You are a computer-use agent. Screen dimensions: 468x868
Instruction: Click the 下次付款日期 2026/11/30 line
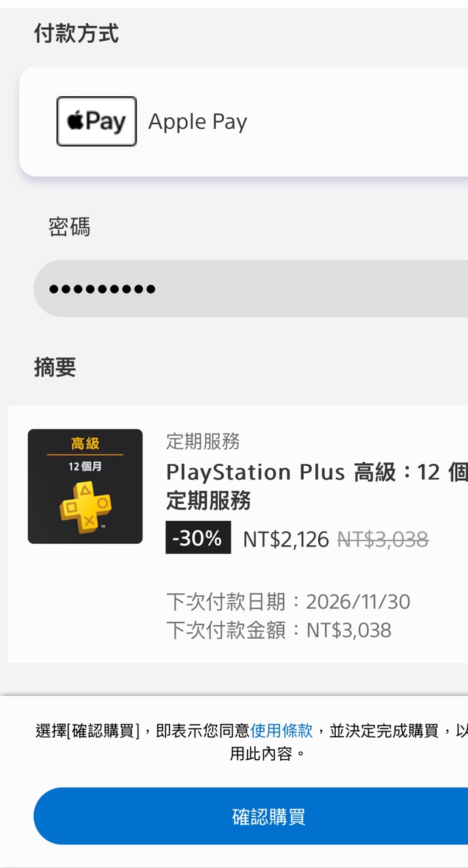pyautogui.click(x=288, y=601)
